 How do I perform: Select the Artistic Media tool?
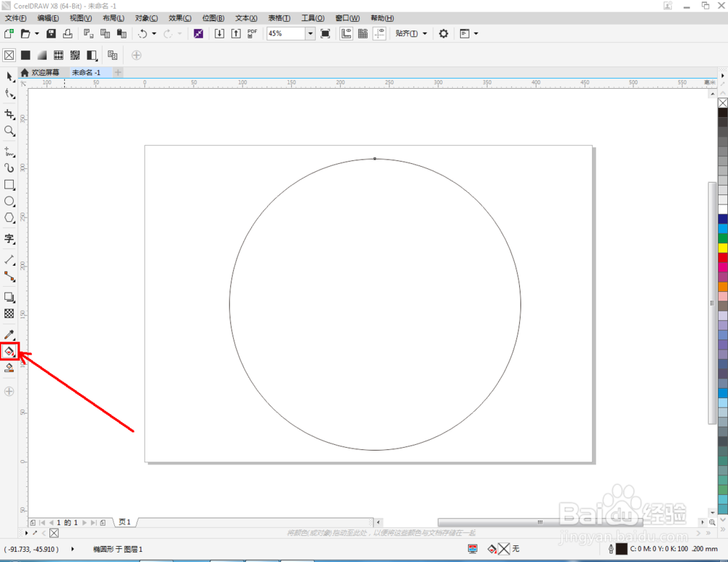[9, 167]
